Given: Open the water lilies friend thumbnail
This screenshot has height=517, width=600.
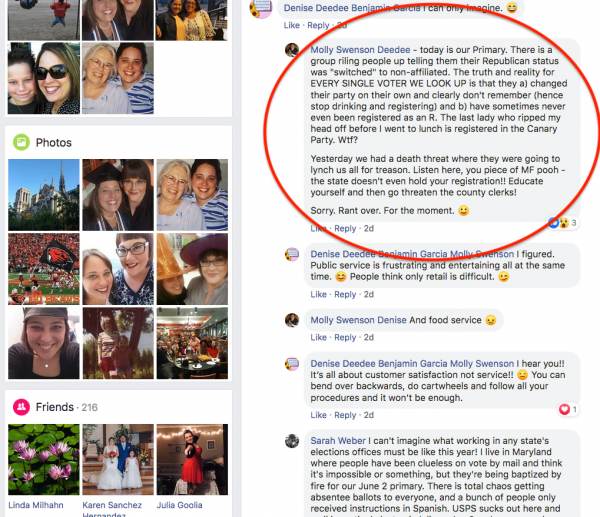Looking at the screenshot, I should click(x=44, y=459).
